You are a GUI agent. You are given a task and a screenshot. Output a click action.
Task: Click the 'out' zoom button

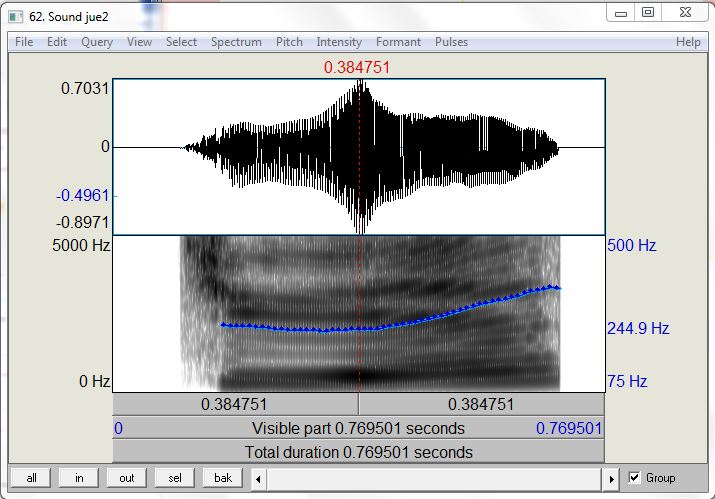[x=127, y=478]
